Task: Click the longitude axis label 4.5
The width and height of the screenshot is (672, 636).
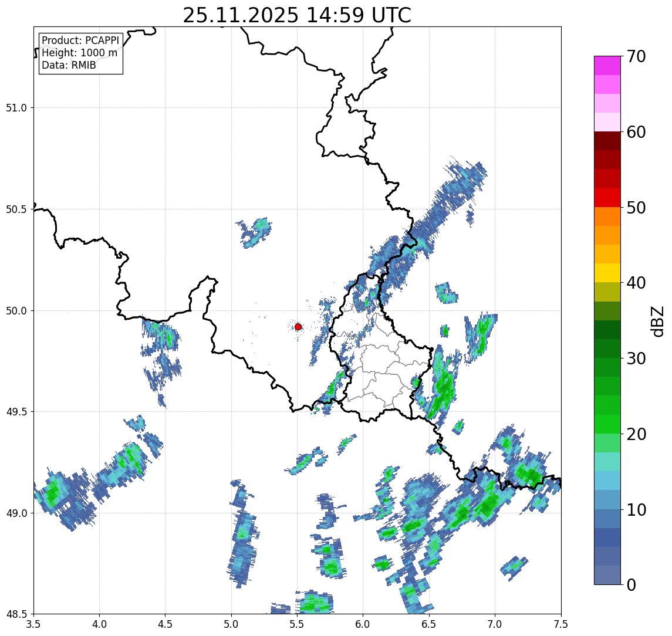Action: coord(166,624)
